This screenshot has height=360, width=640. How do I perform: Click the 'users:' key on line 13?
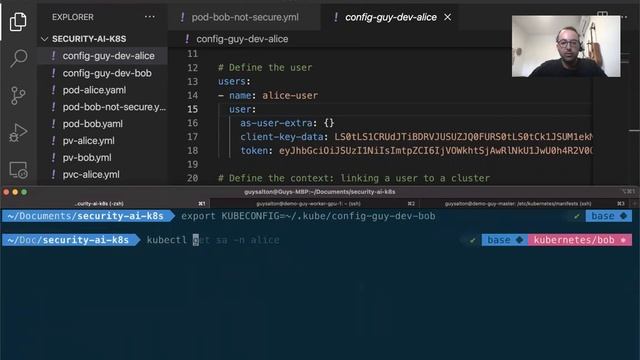(x=234, y=81)
